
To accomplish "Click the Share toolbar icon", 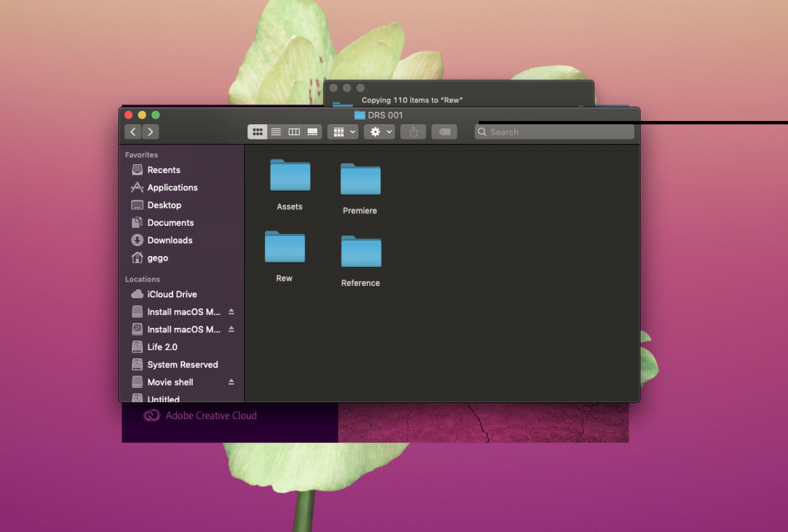I will pos(413,132).
